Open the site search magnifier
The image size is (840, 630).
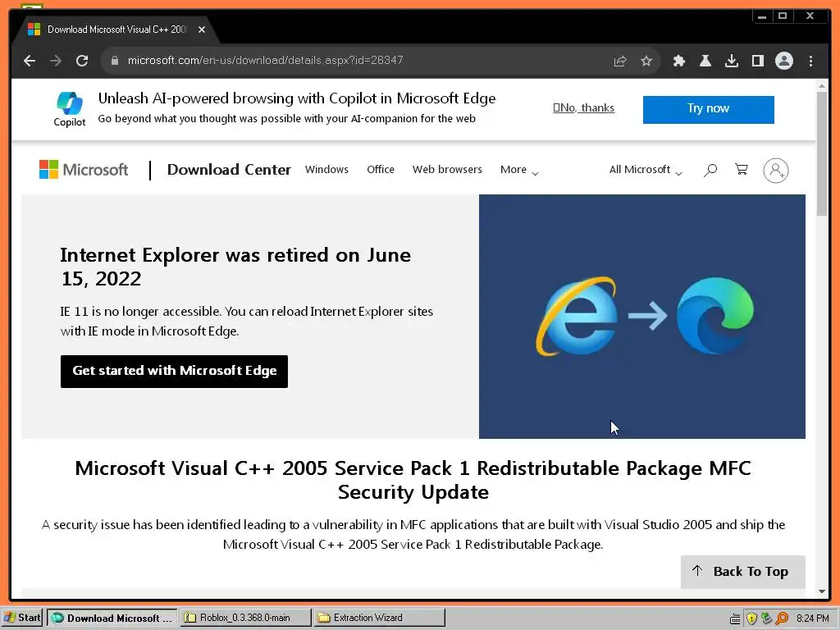[710, 170]
